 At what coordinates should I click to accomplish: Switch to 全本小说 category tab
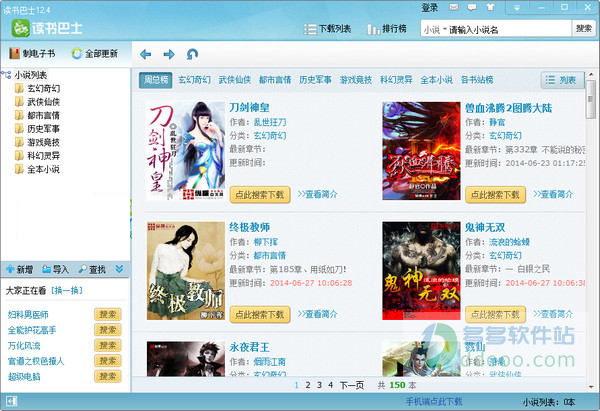tap(437, 80)
